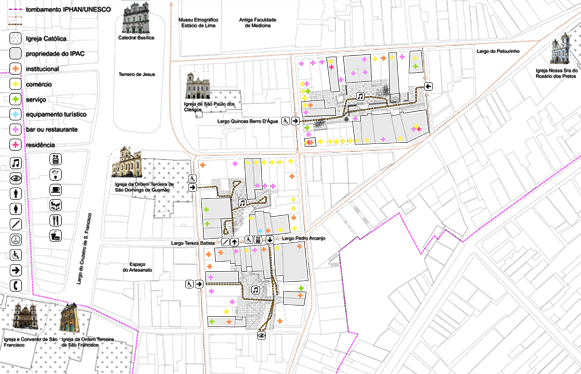The height and width of the screenshot is (374, 581).
Task: Click the eye icon at the bottom of the map
Action: [x=262, y=335]
